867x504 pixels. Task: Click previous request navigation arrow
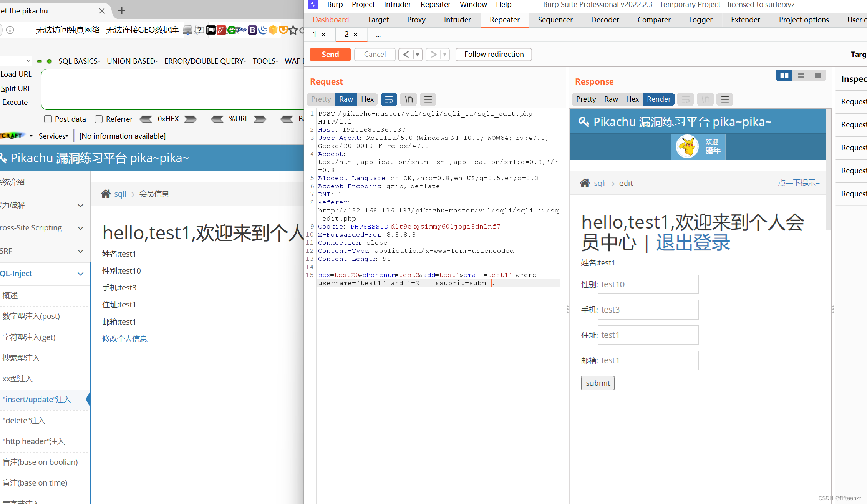coord(406,55)
